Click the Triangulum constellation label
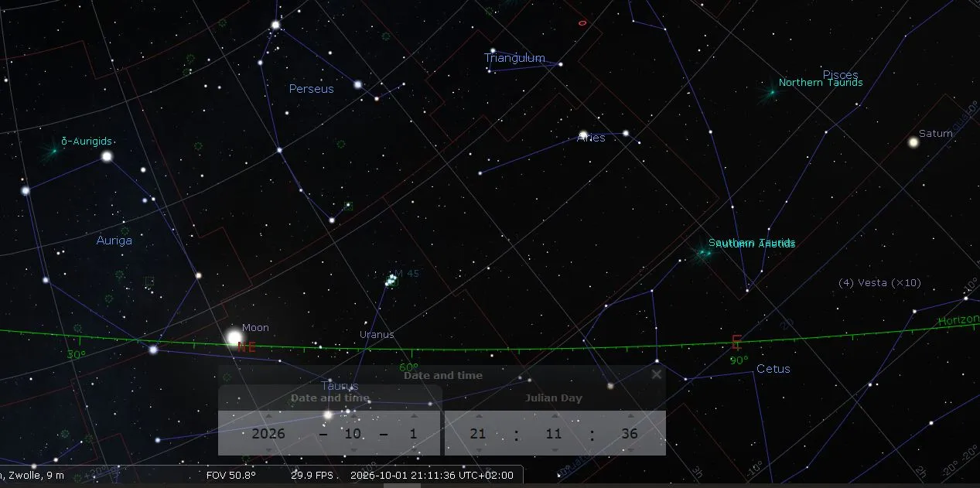Screen dimensions: 980x488 [514, 58]
